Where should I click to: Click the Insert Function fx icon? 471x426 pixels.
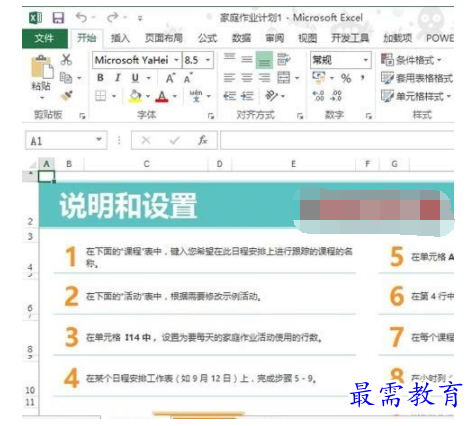point(203,140)
